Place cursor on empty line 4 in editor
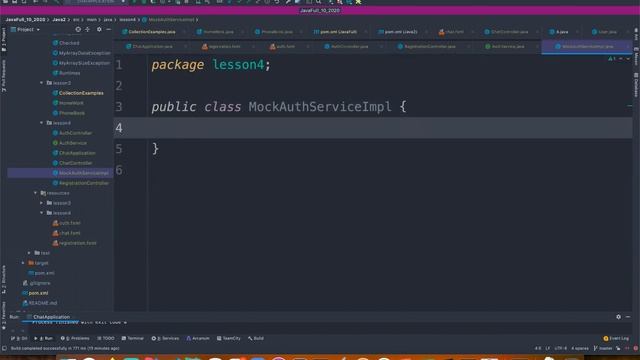 373,128
